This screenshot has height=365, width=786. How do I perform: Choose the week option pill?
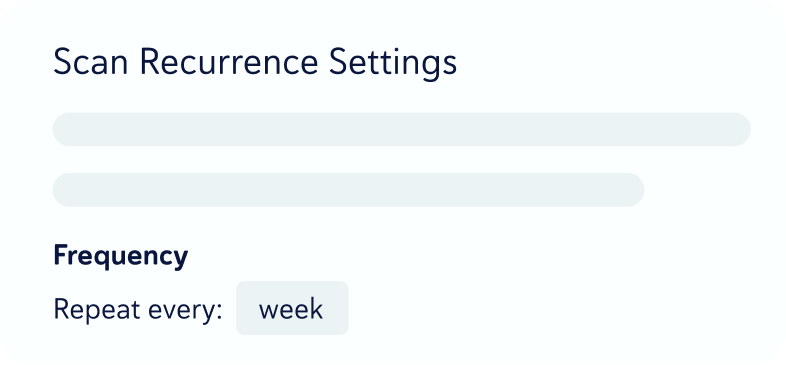click(x=292, y=308)
